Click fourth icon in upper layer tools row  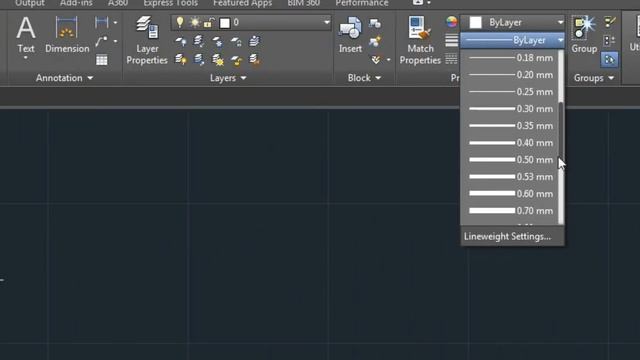coord(236,41)
